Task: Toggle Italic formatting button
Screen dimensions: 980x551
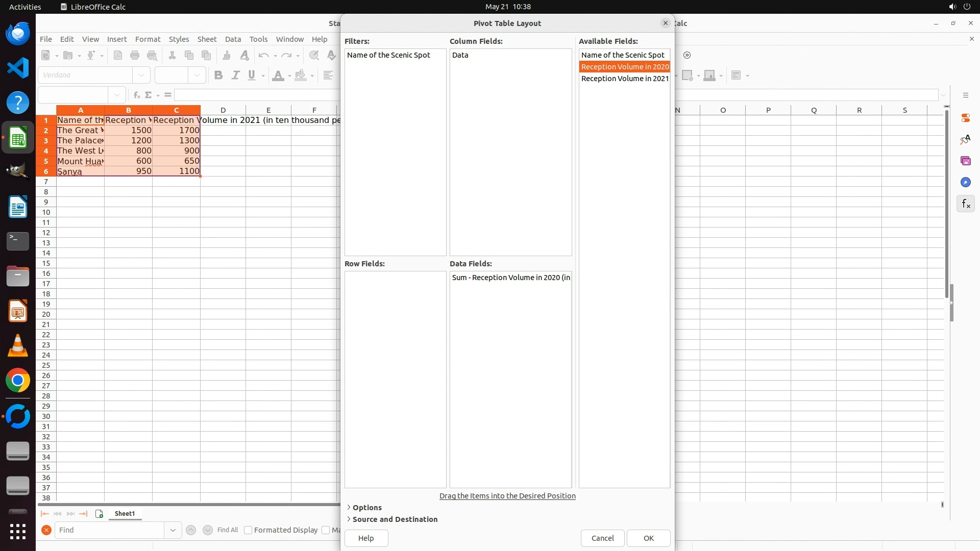Action: [x=235, y=76]
